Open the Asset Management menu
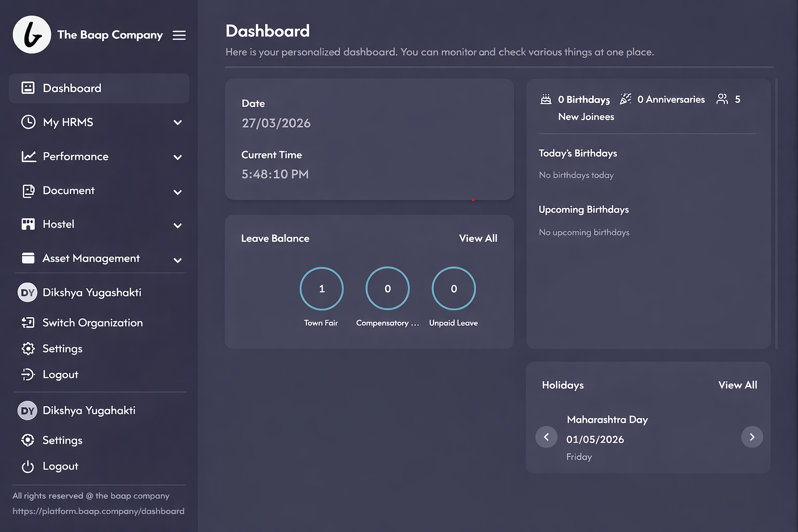The width and height of the screenshot is (798, 532). pos(91,258)
